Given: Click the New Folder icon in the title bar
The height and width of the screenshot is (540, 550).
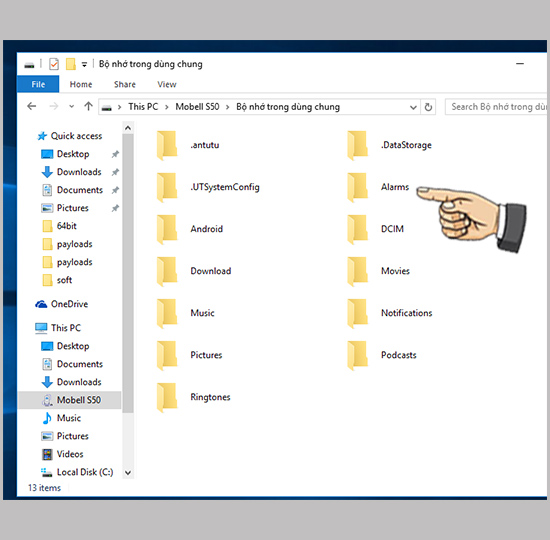Looking at the screenshot, I should click(71, 64).
